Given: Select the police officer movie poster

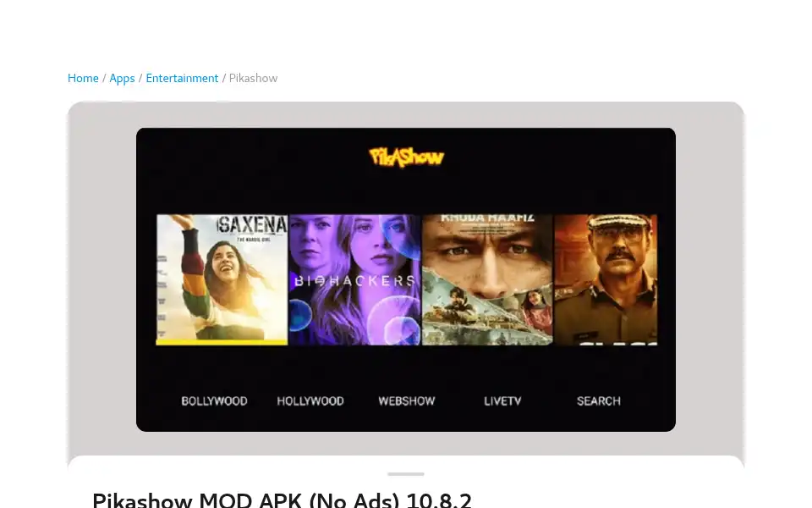Looking at the screenshot, I should (606, 280).
